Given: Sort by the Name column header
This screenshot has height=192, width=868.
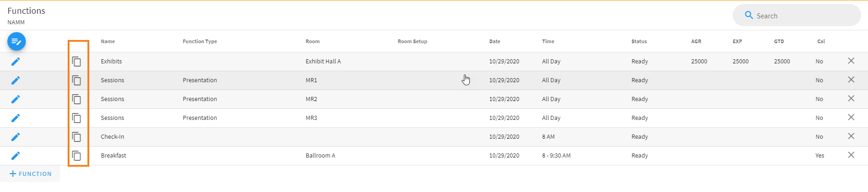Looking at the screenshot, I should [108, 41].
